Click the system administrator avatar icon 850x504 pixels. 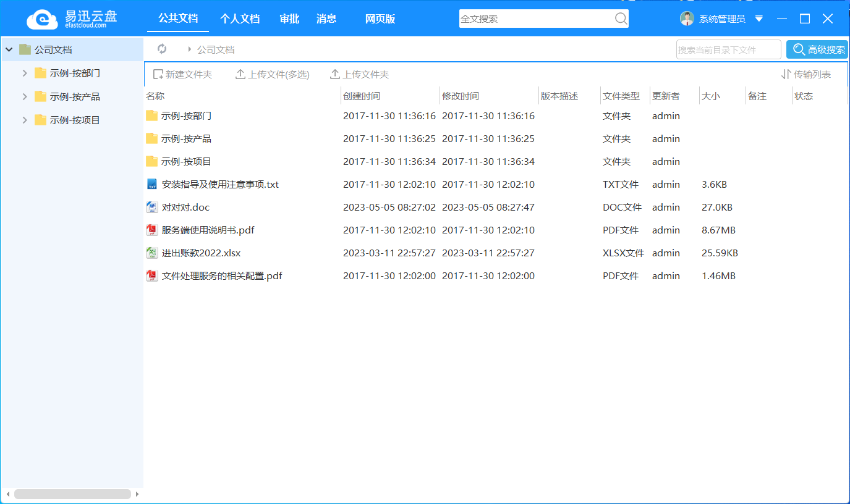coord(687,19)
